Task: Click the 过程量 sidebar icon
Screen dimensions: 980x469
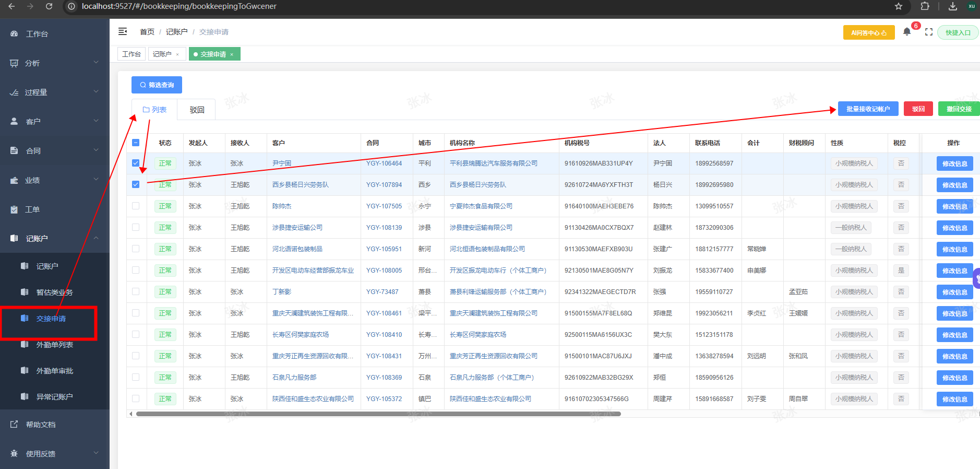Action: [x=14, y=92]
